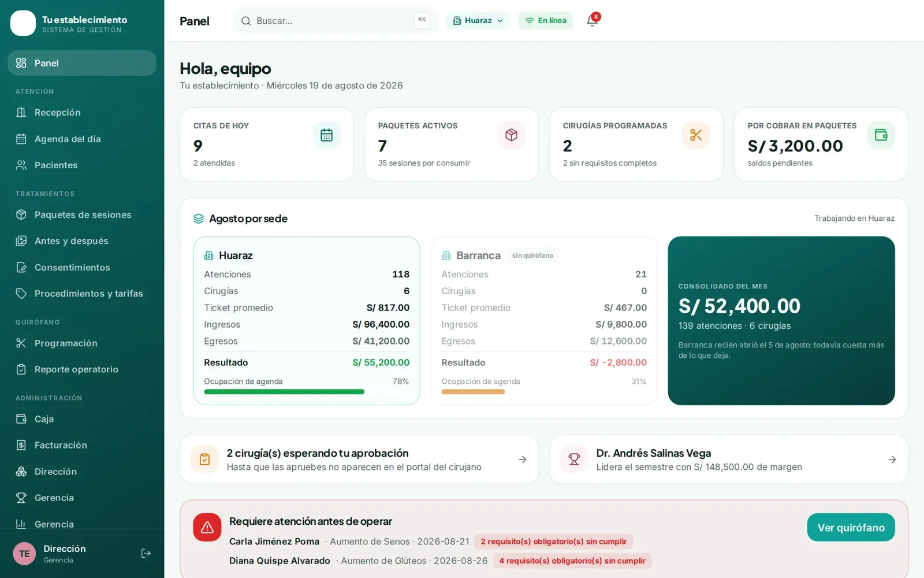924x578 pixels.
Task: Click the 4 requisito(s) sin cumplir badge
Action: point(572,561)
